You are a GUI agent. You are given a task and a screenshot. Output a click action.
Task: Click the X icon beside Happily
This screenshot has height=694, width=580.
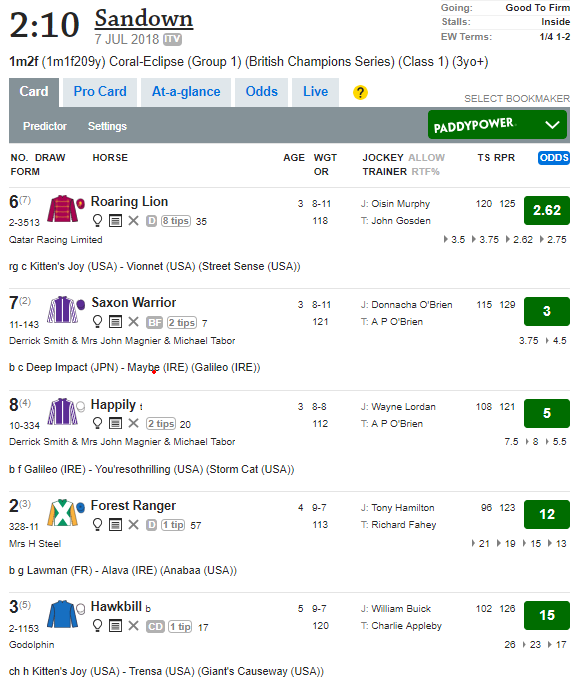(x=133, y=423)
